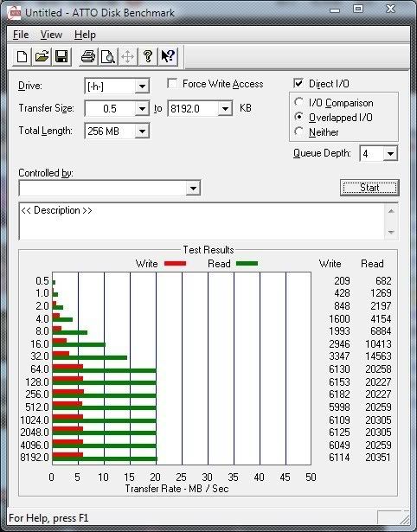417x532 pixels.
Task: Choose the Neither radio option
Action: pyautogui.click(x=299, y=131)
